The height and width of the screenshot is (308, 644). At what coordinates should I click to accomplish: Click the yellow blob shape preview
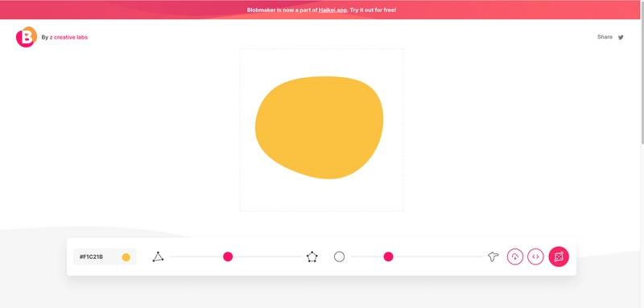coord(319,128)
